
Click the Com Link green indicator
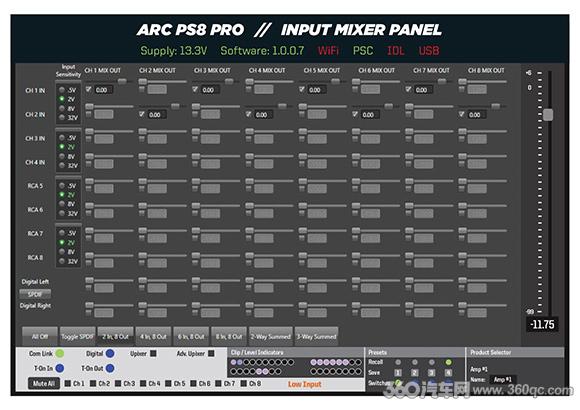tap(59, 353)
